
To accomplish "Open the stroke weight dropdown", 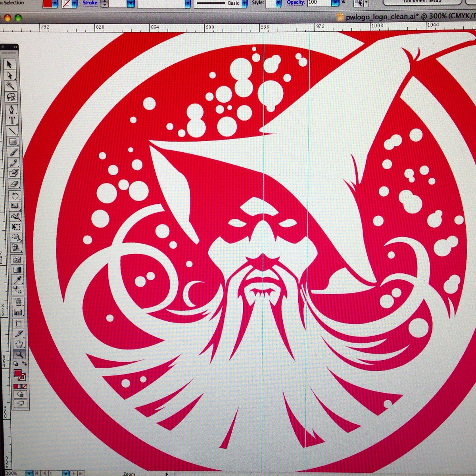I will click(131, 4).
